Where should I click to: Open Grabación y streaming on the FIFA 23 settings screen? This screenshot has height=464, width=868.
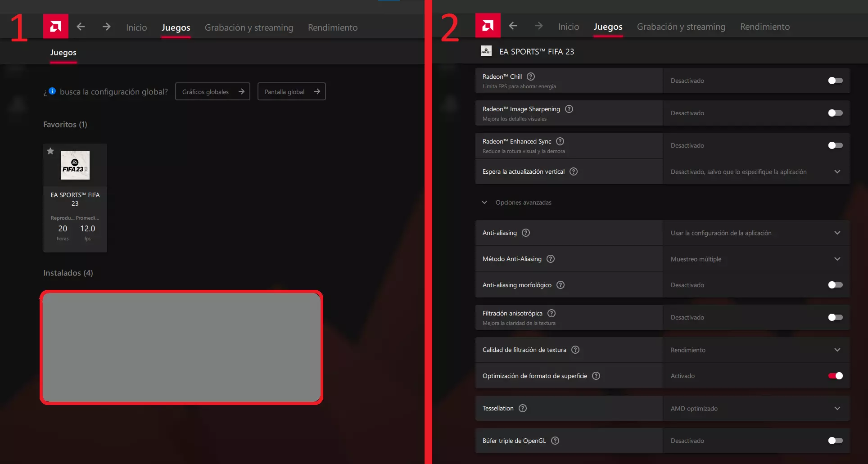point(681,27)
